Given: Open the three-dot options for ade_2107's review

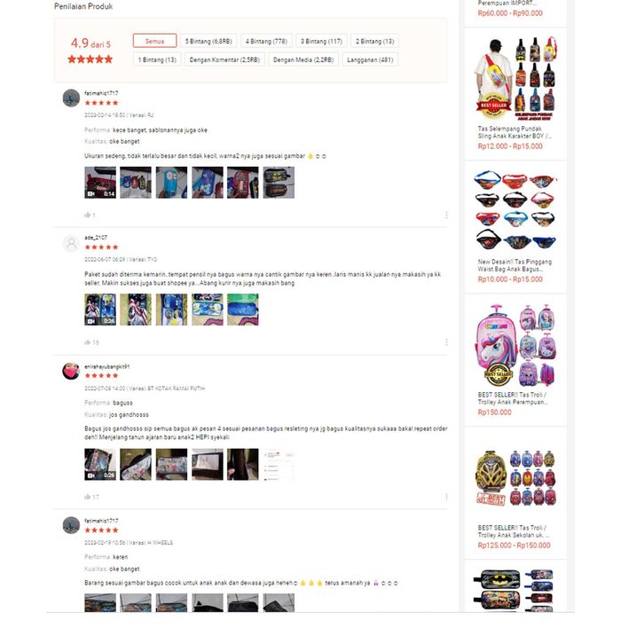Looking at the screenshot, I should pyautogui.click(x=446, y=342).
